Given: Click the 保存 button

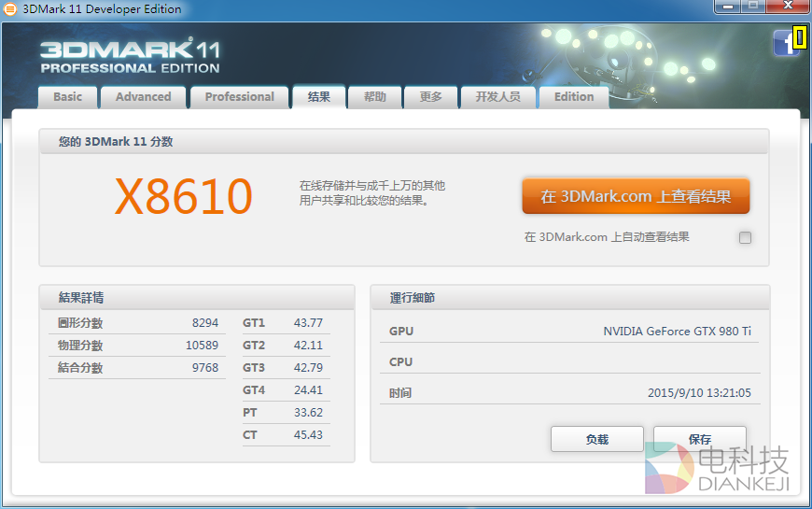Looking at the screenshot, I should point(699,439).
